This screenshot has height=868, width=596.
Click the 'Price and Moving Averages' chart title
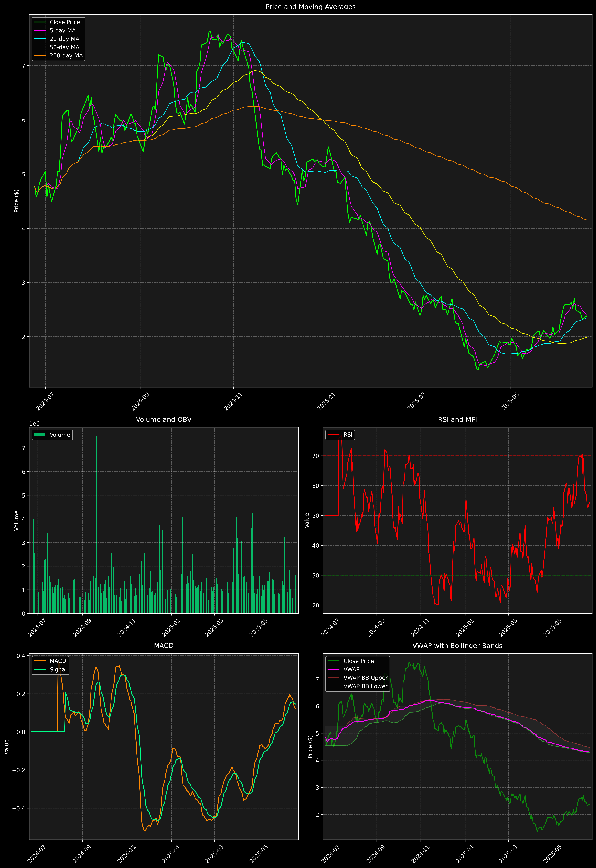point(310,7)
